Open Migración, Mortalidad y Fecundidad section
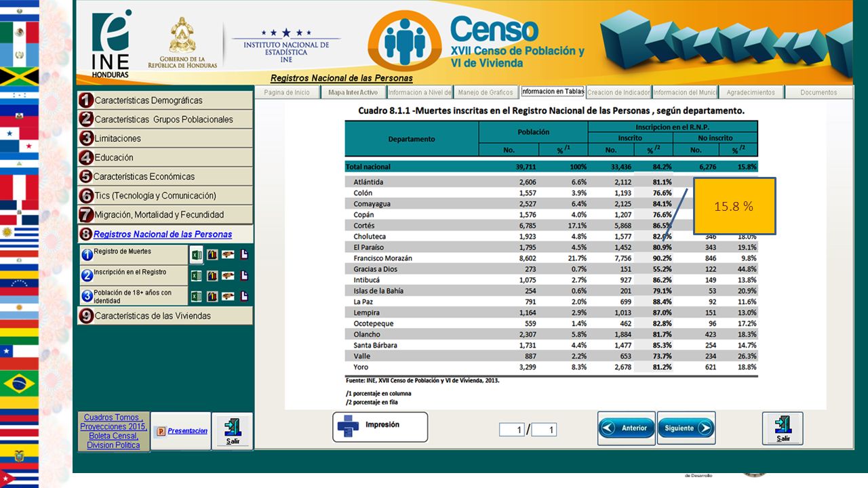This screenshot has width=868, height=488. [165, 214]
